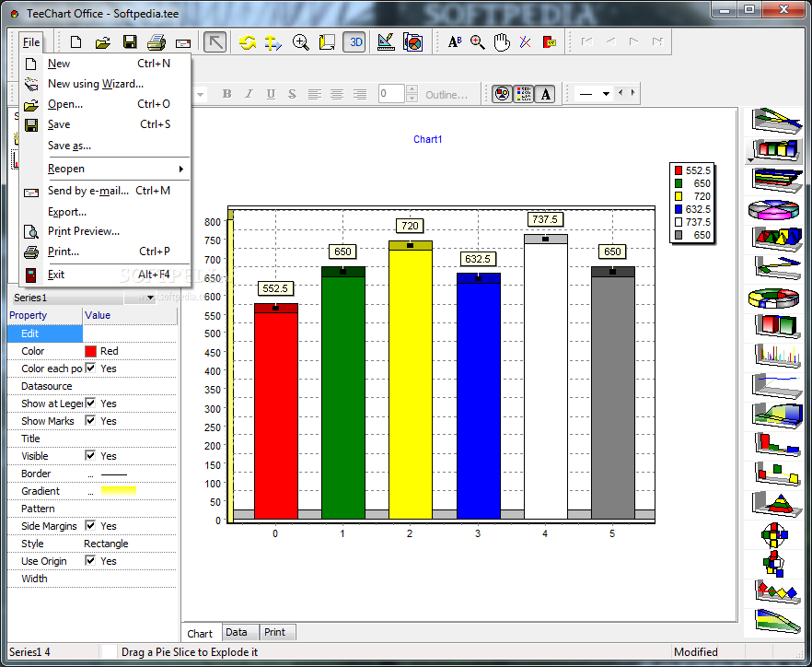
Task: Click the Zoom magnifier plus tool
Action: tap(300, 42)
